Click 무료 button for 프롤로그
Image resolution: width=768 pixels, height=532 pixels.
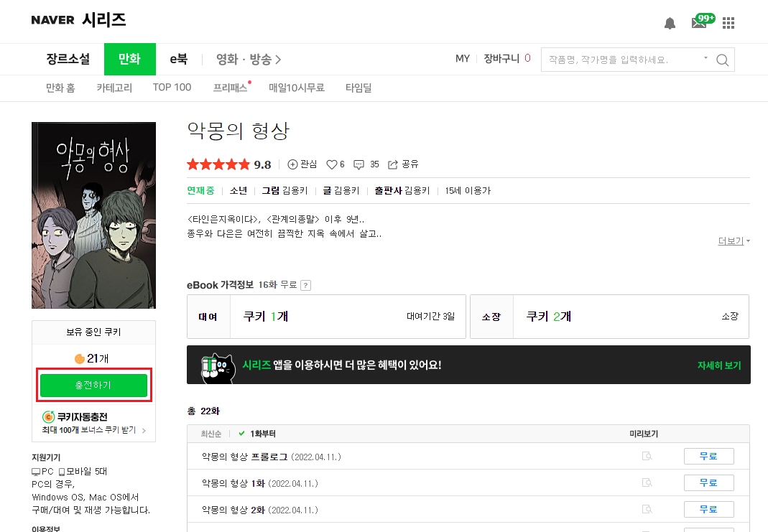[709, 456]
